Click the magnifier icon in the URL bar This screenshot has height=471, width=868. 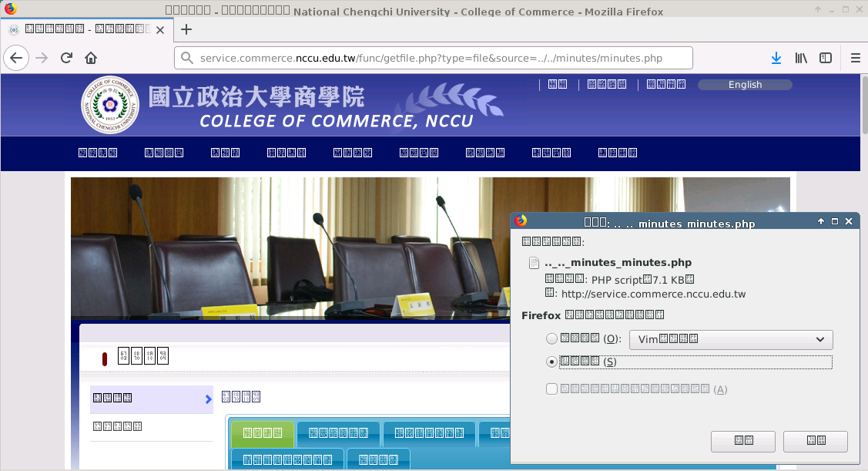point(187,58)
